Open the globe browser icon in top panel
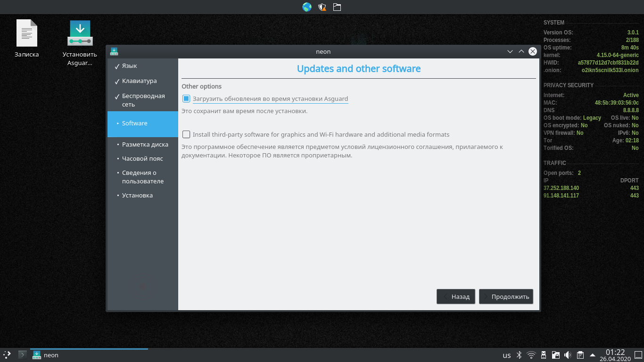The height and width of the screenshot is (362, 644). click(x=307, y=7)
